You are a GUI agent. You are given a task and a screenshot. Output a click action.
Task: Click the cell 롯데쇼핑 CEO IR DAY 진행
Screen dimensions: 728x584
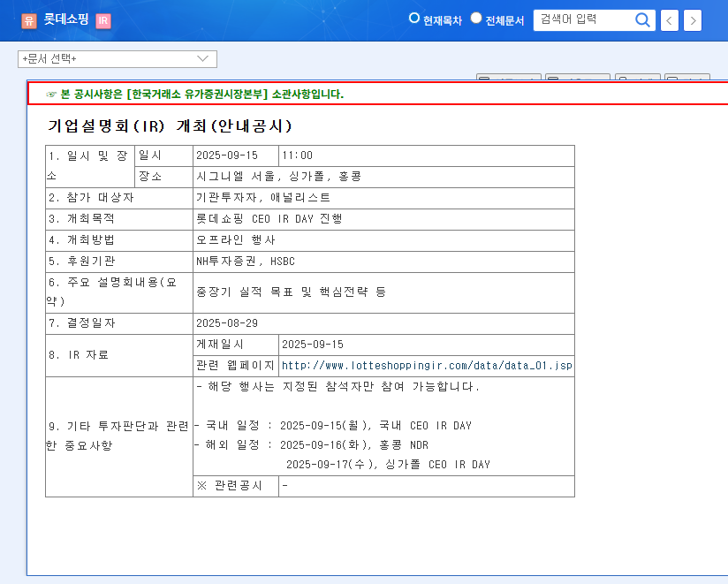(x=383, y=219)
